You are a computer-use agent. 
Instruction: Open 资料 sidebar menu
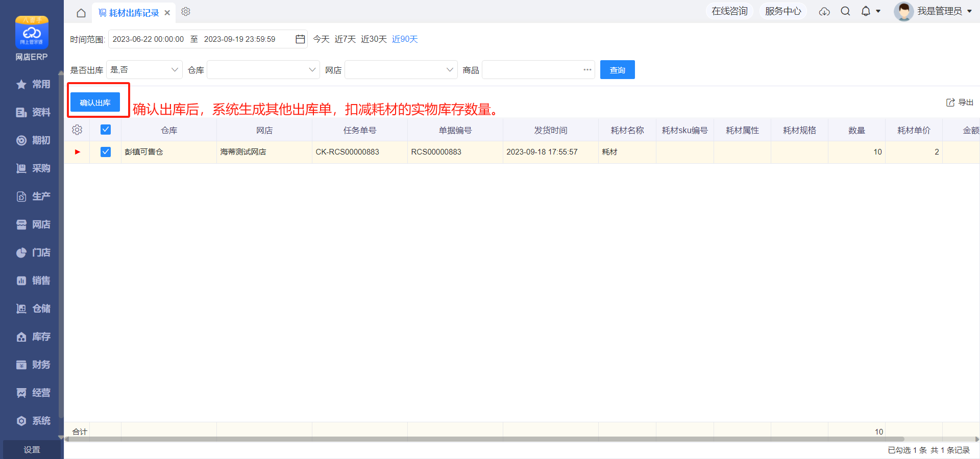pyautogui.click(x=33, y=112)
